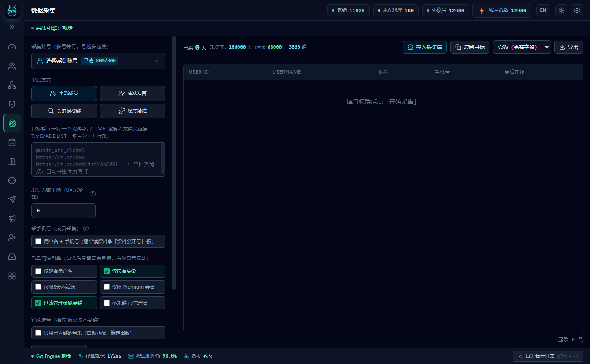
Task: Toggle light theme with the sun icon
Action: (x=561, y=10)
